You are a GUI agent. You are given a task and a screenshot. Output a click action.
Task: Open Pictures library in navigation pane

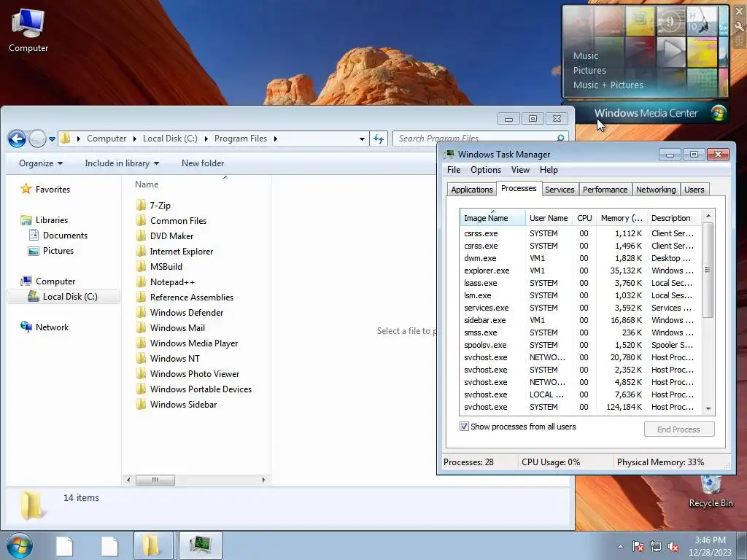click(x=51, y=251)
